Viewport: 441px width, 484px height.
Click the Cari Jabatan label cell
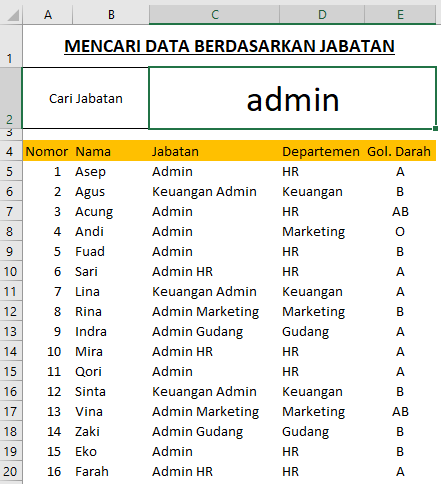point(86,98)
